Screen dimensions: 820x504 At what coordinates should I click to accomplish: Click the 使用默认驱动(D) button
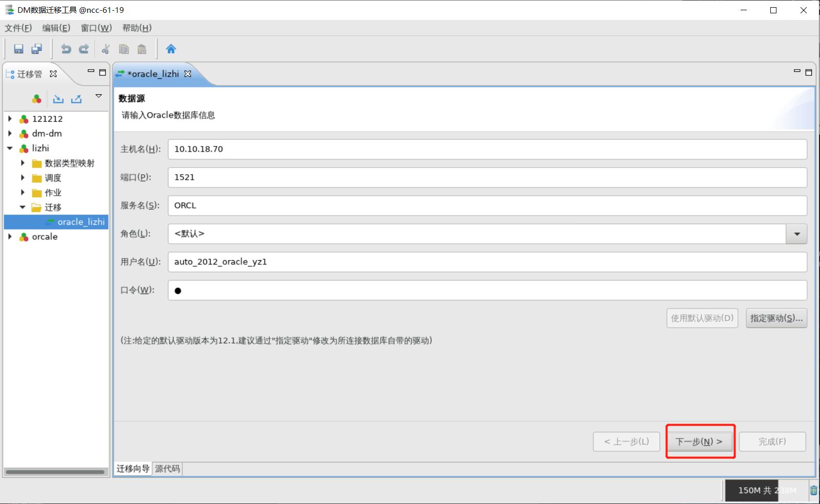702,318
